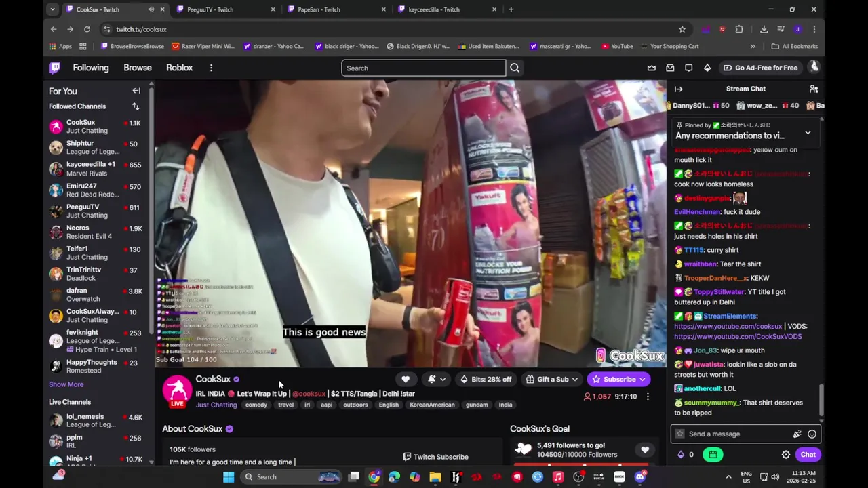
Task: Open Chrome extensions puzzle icon
Action: pos(739,29)
